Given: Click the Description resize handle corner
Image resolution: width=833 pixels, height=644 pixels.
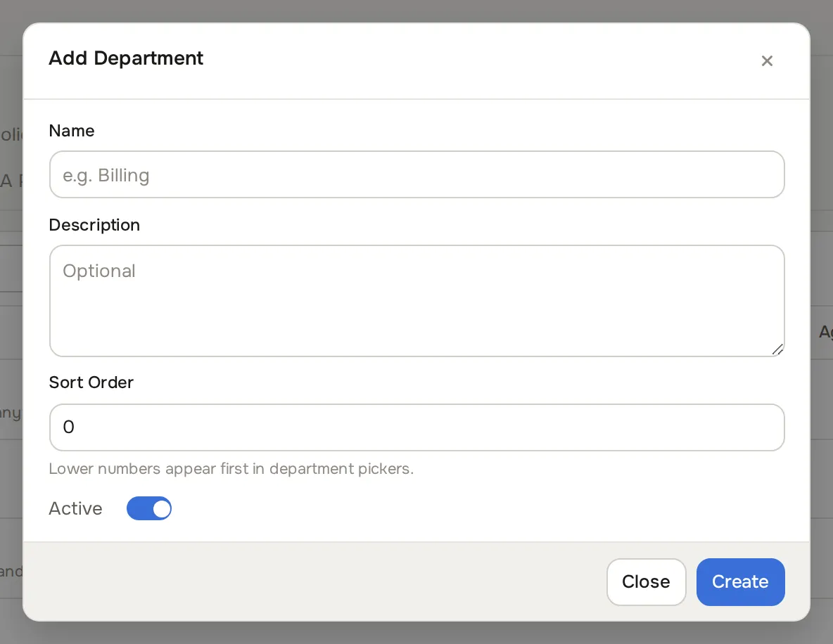Looking at the screenshot, I should coord(777,349).
